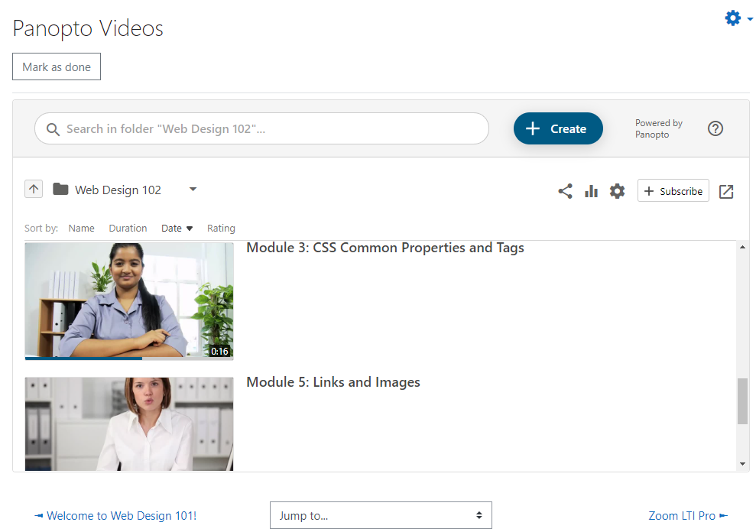Expand the Web Design 102 folder dropdown

[x=193, y=189]
